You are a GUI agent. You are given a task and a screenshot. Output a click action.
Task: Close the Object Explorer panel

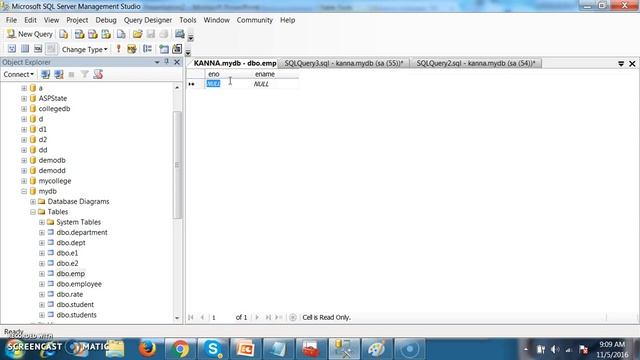coord(177,62)
